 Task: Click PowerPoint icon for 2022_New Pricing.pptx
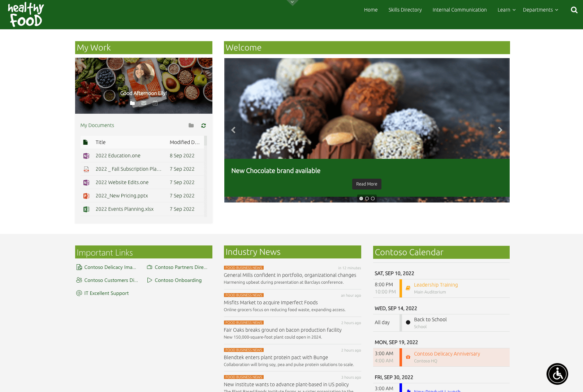coord(86,196)
